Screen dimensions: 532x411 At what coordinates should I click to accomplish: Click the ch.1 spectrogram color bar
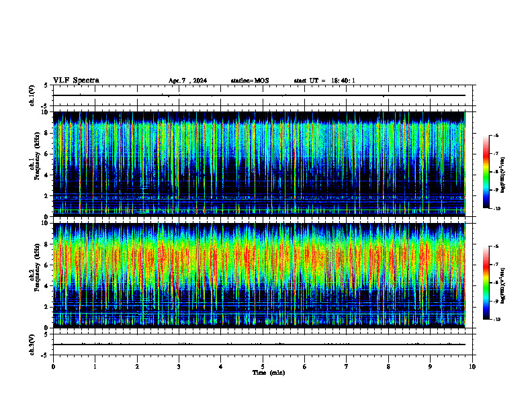point(486,172)
